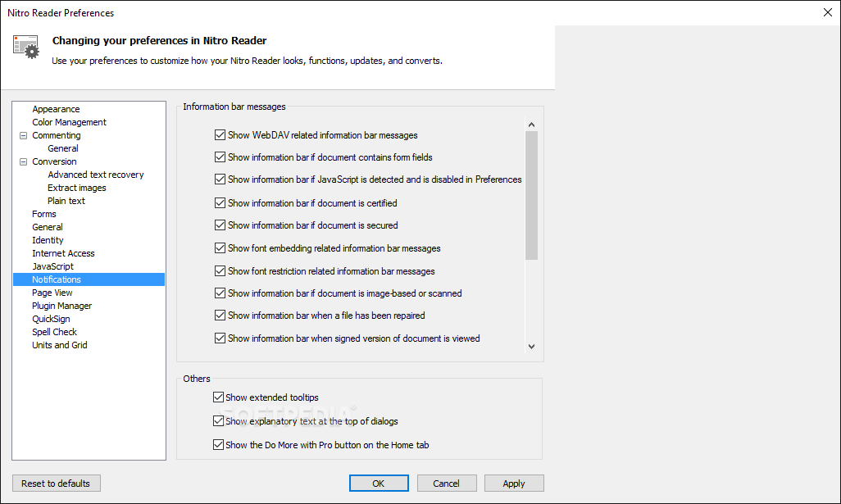Toggle document is certified checkbox
This screenshot has height=504, width=841.
tap(220, 203)
